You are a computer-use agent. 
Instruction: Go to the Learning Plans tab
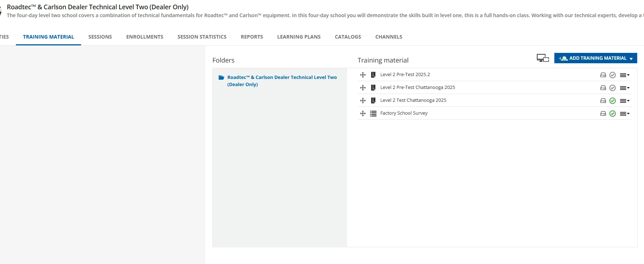299,37
